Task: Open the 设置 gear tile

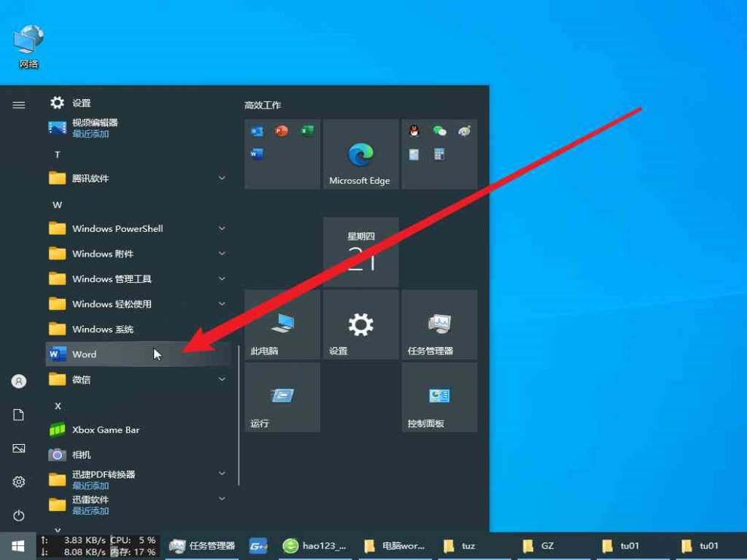Action: [360, 324]
